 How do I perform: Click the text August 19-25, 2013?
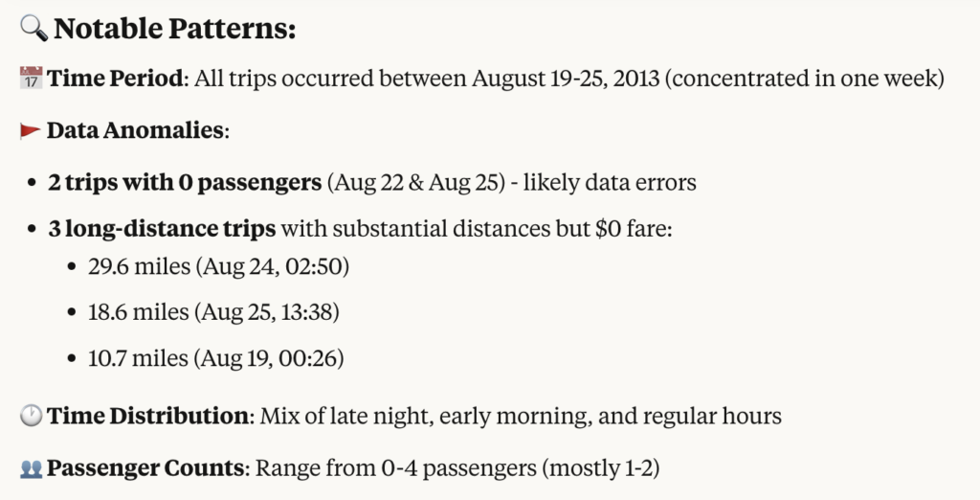click(566, 79)
